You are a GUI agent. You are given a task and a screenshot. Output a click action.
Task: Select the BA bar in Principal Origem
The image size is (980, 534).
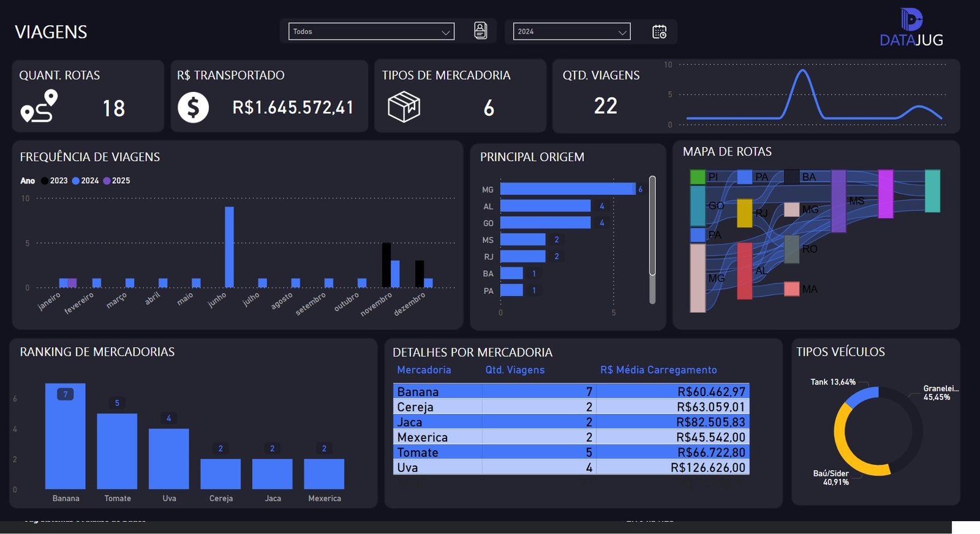pos(511,273)
